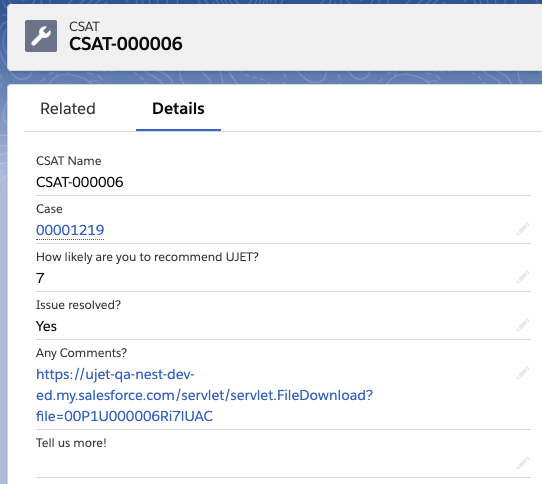Click the Yes value under Issue resolved
The width and height of the screenshot is (542, 484).
click(x=46, y=326)
